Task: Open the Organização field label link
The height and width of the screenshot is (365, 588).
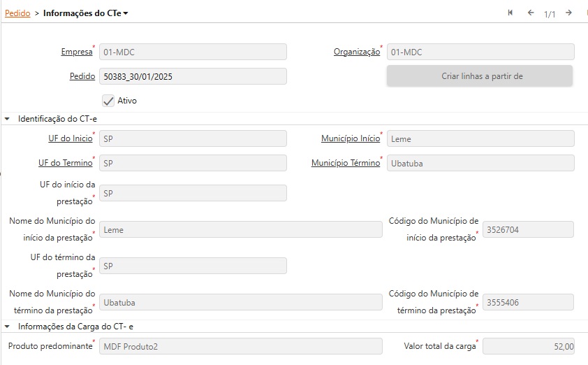Action: 356,52
